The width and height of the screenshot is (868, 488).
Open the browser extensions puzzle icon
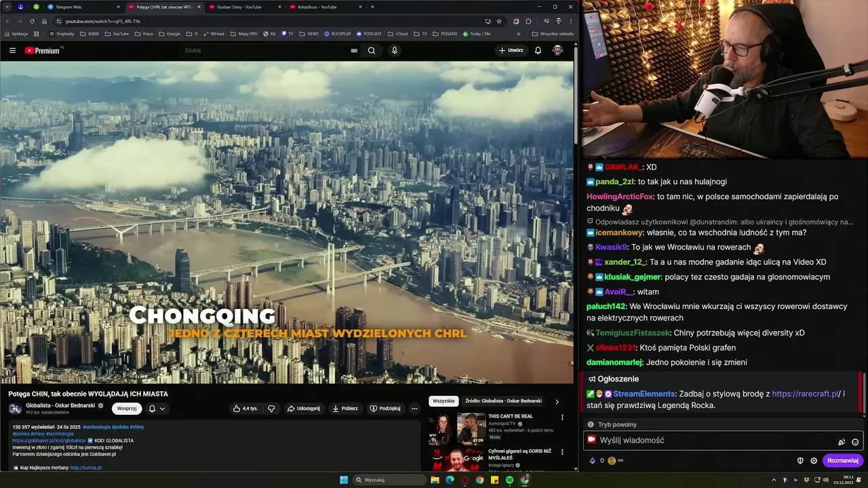pos(528,21)
